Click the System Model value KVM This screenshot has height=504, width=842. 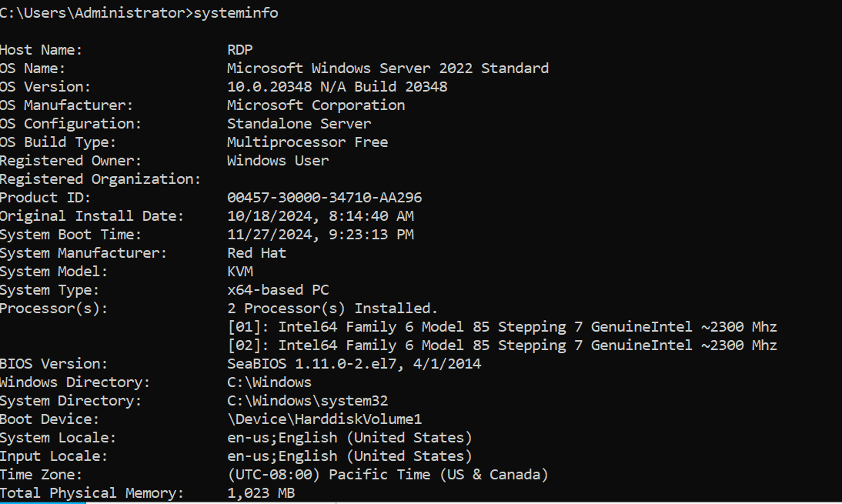pos(240,271)
